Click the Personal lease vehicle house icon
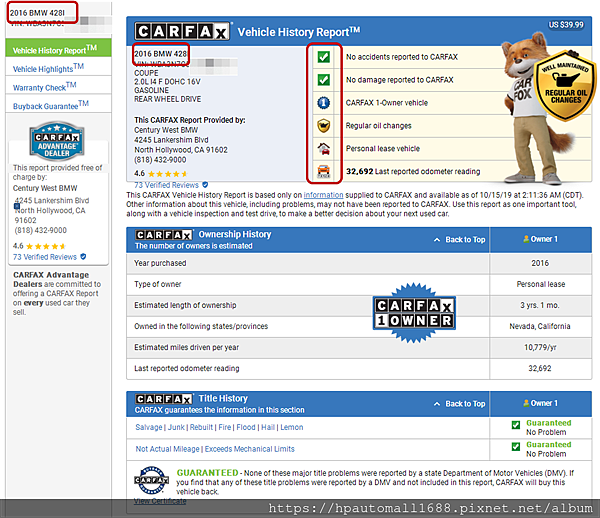This screenshot has height=518, width=600. 324,148
